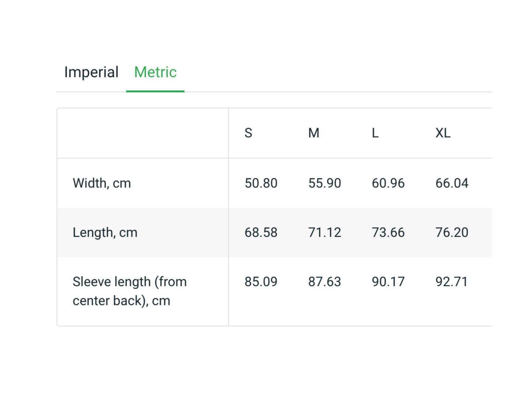
Task: Switch to the Imperial tab
Action: click(91, 72)
